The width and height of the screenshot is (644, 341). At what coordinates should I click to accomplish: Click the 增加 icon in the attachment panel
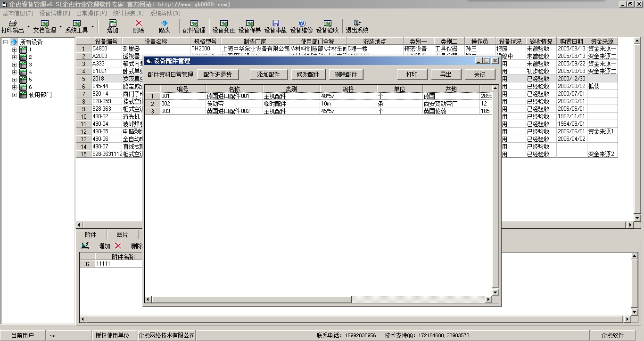click(x=85, y=245)
